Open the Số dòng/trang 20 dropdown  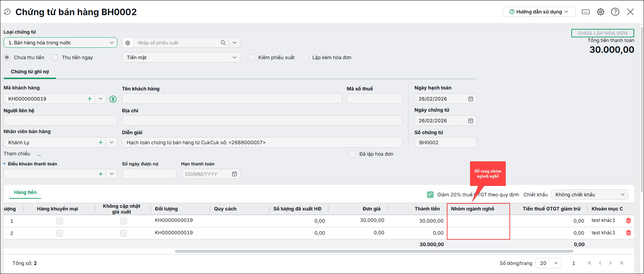point(549,263)
